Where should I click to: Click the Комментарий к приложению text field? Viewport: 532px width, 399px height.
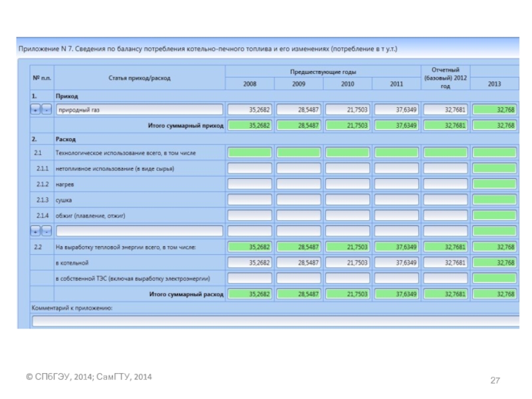(x=276, y=321)
